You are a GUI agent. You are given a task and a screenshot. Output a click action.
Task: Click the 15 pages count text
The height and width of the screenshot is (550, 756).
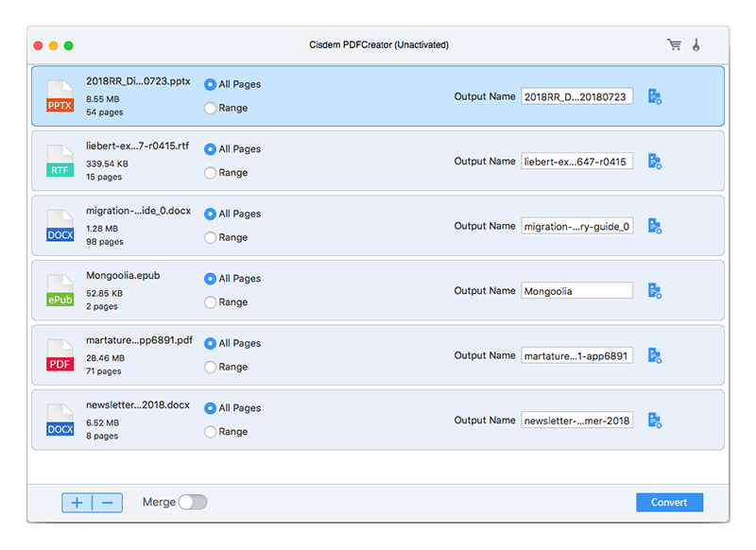click(104, 178)
